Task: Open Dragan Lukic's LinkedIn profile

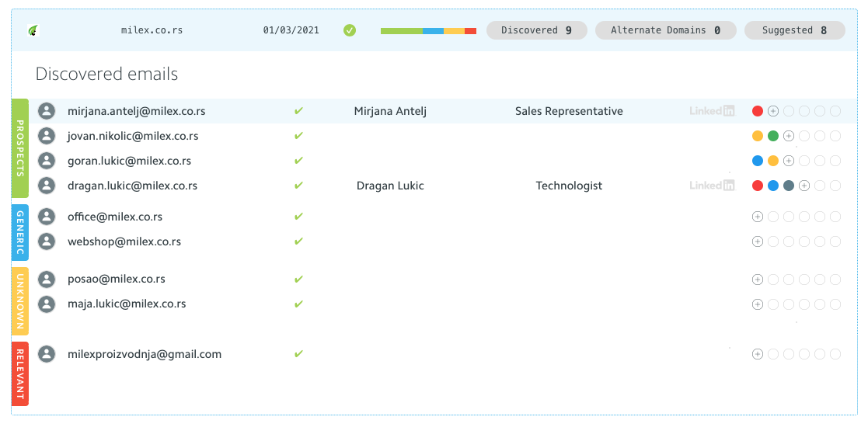Action: coord(711,186)
